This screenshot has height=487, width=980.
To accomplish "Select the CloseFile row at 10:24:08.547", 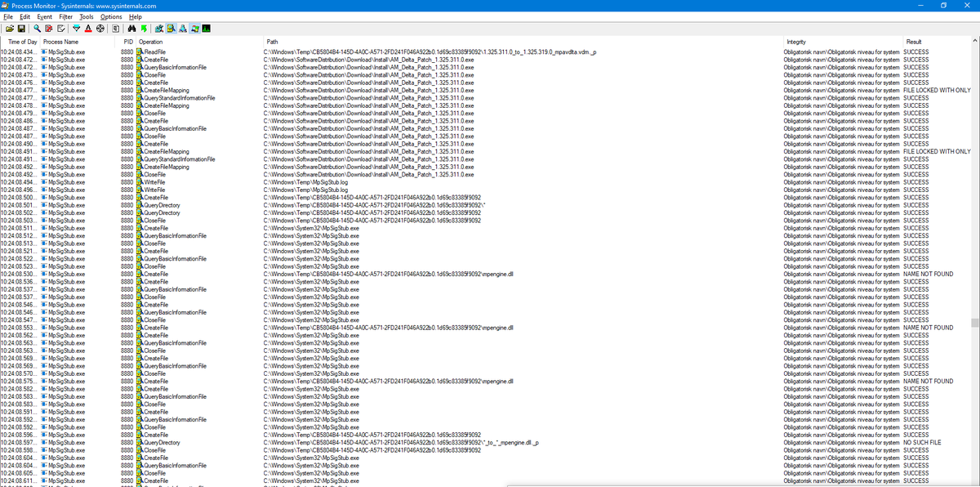I will point(486,319).
